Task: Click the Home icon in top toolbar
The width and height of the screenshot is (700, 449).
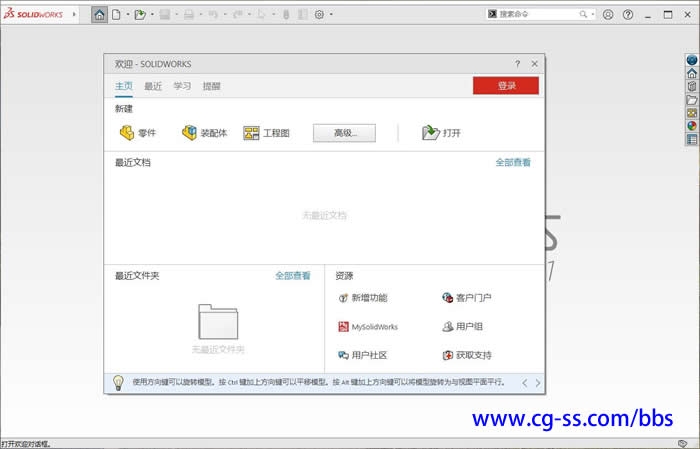Action: click(99, 15)
